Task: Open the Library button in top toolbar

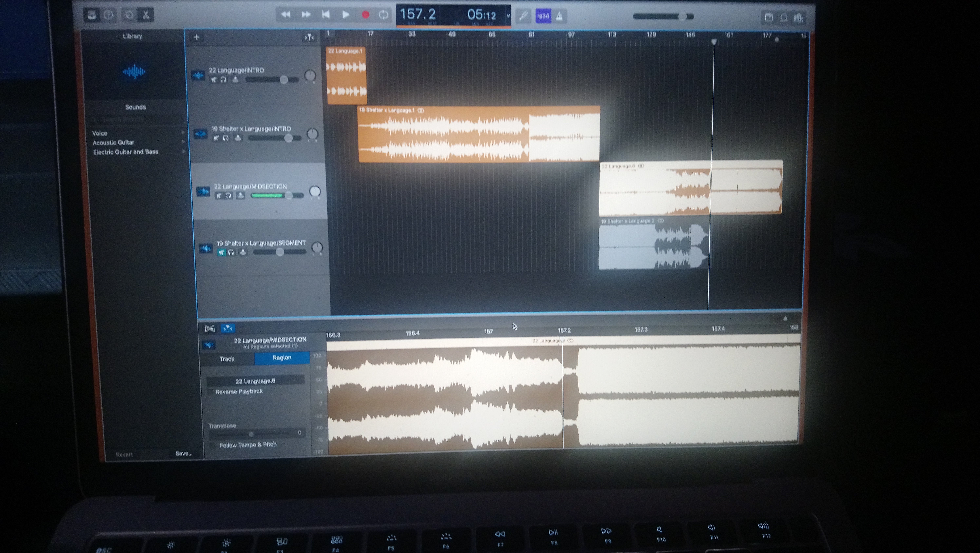Action: point(92,15)
